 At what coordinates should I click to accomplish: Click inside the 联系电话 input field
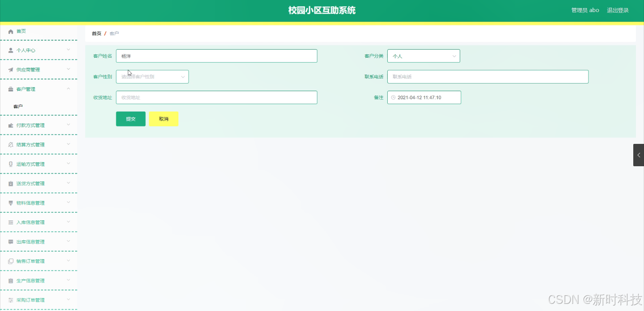click(487, 76)
